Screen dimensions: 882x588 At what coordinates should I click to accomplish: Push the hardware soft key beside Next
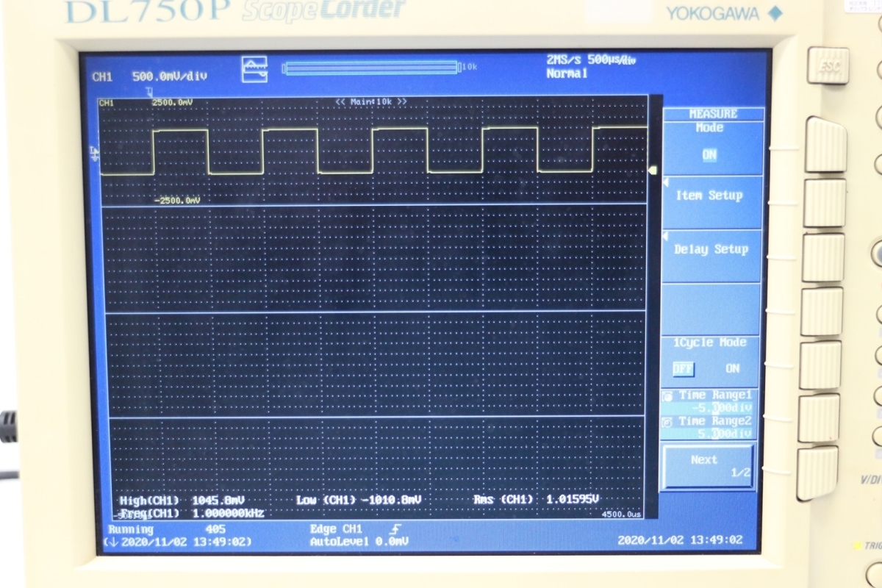(x=817, y=473)
